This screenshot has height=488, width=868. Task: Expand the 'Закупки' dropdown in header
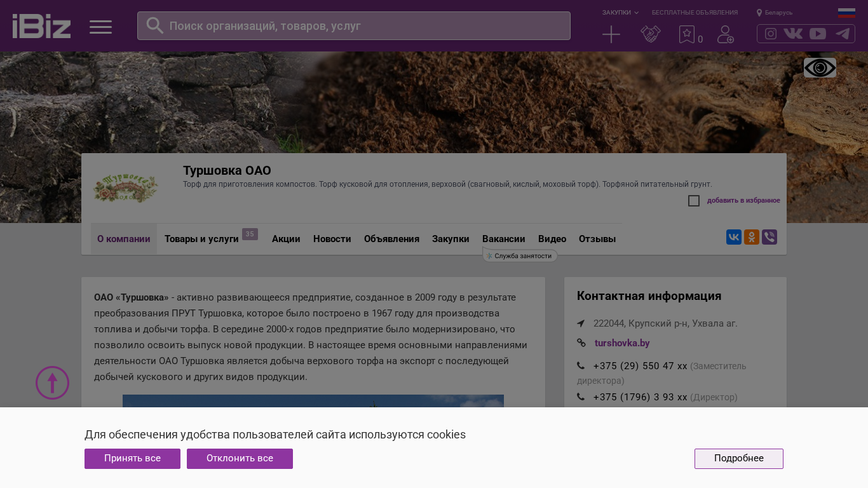[x=620, y=13]
